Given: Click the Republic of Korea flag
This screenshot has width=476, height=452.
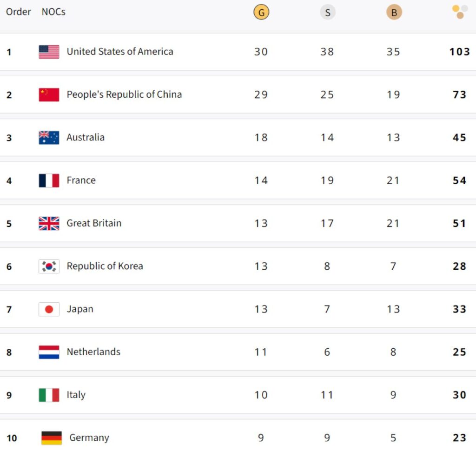Looking at the screenshot, I should point(49,266).
